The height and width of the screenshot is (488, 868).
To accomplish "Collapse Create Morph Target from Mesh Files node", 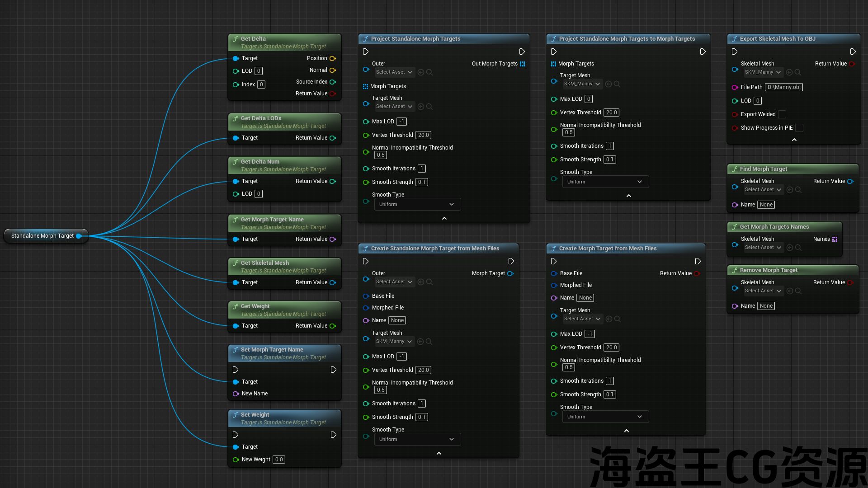I will click(626, 431).
